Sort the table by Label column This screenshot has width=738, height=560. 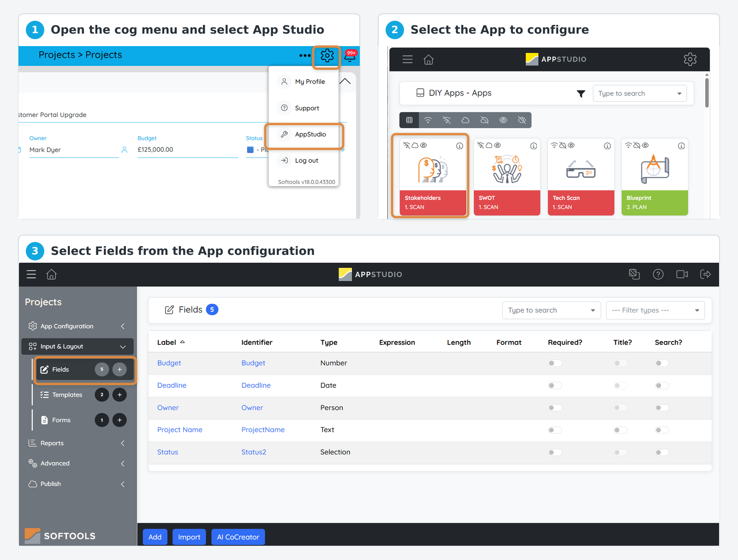click(171, 342)
